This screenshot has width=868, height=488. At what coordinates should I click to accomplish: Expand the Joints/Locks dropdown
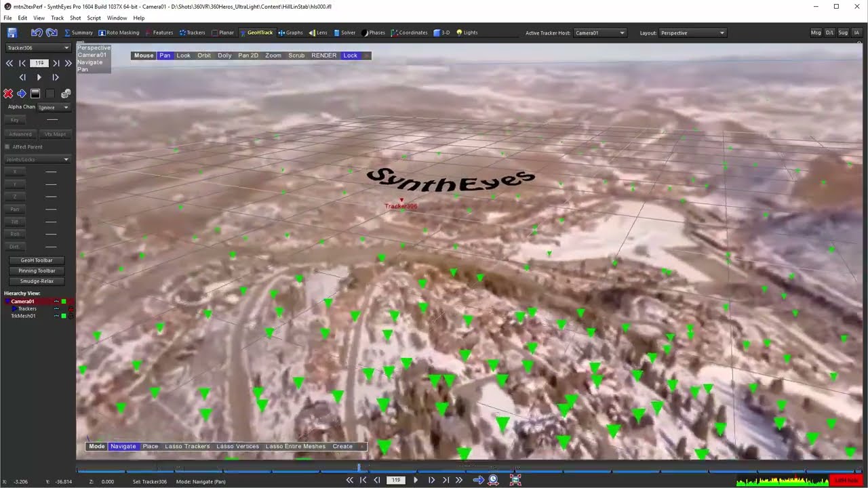(38, 159)
